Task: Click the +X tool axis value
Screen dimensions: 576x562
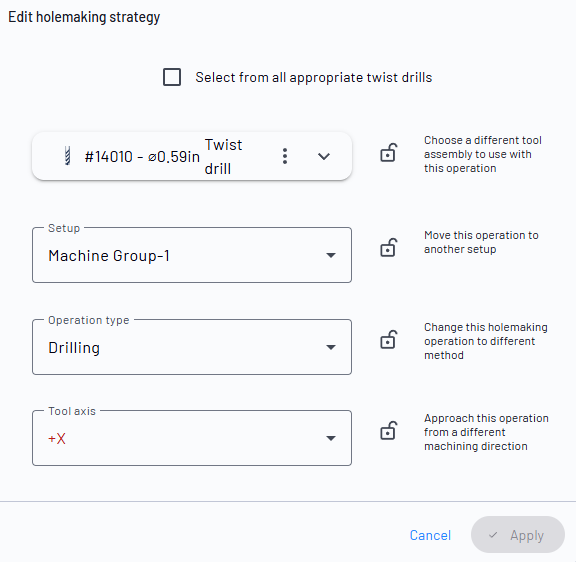Action: click(57, 439)
